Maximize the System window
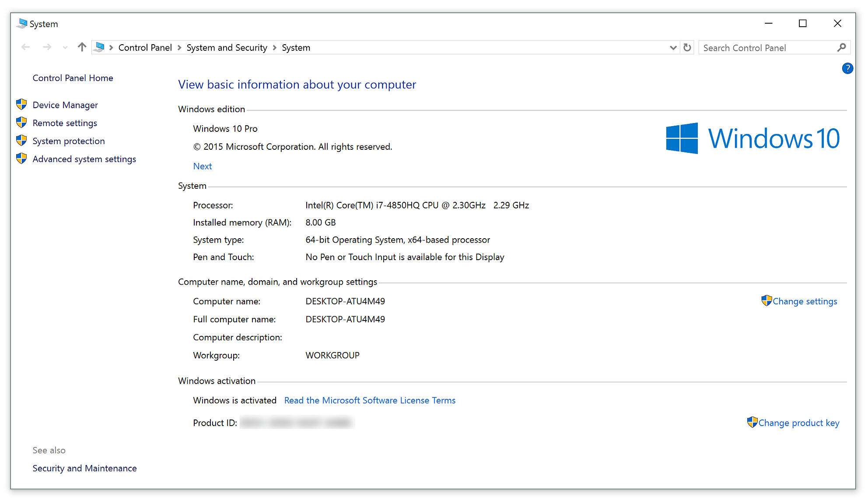This screenshot has width=868, height=504. (x=803, y=23)
